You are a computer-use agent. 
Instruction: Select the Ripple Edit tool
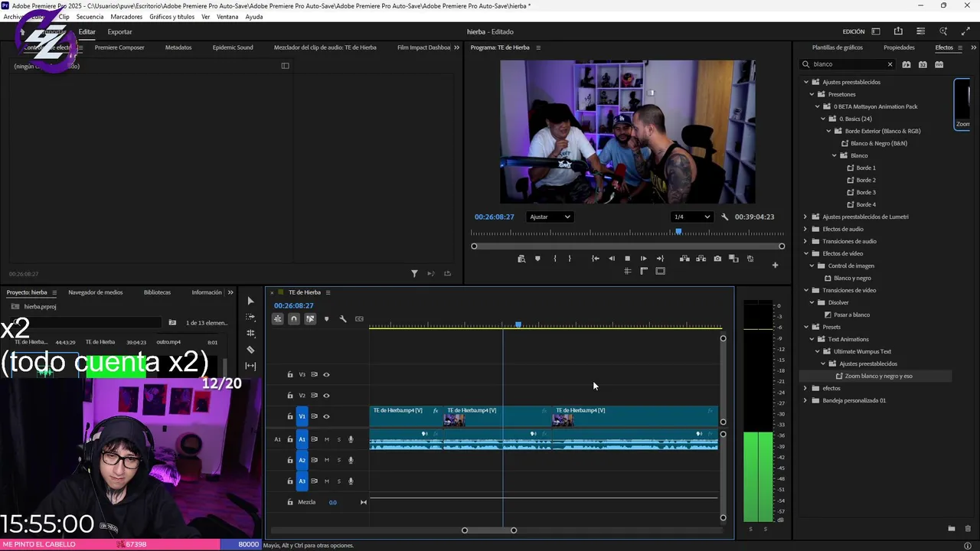[250, 333]
